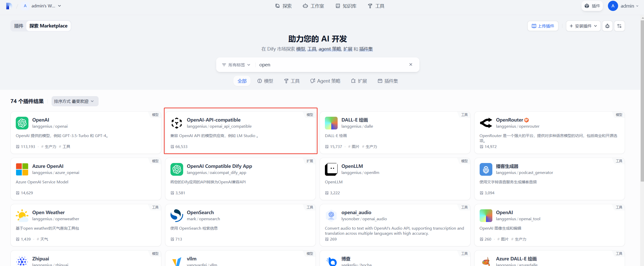Filter by 扩展 category
The height and width of the screenshot is (266, 644).
click(x=359, y=81)
